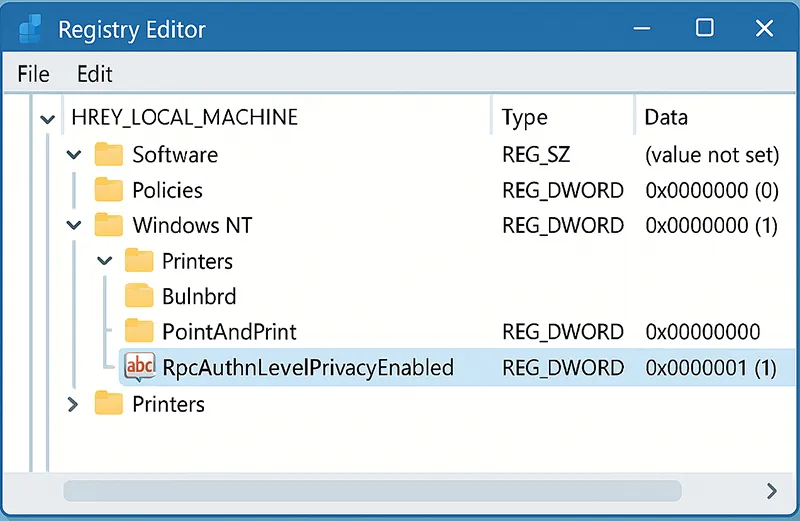Select the HREY_LOCAL_MACHINE label
This screenshot has height=521, width=800.
[x=185, y=117]
